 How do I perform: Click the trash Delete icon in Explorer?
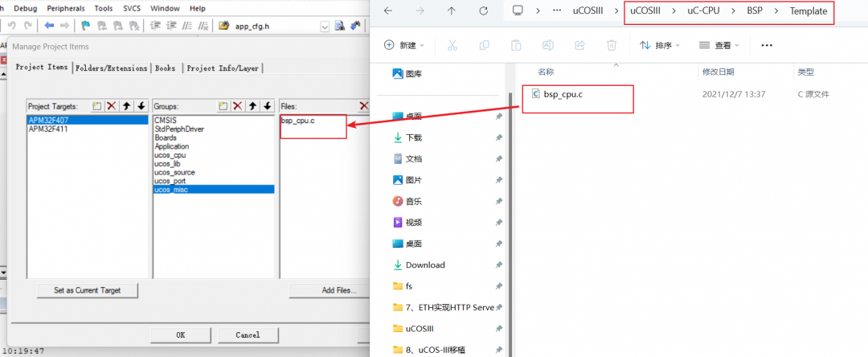click(x=612, y=45)
